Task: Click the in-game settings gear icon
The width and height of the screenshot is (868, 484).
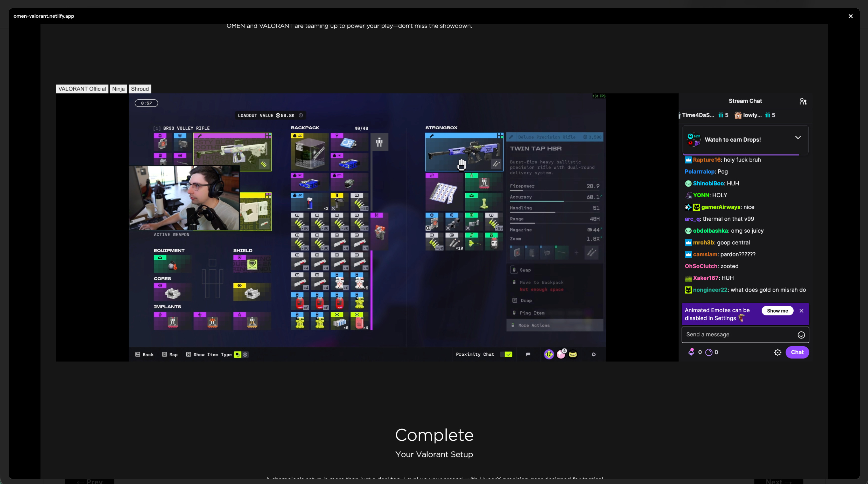Action: 594,354
